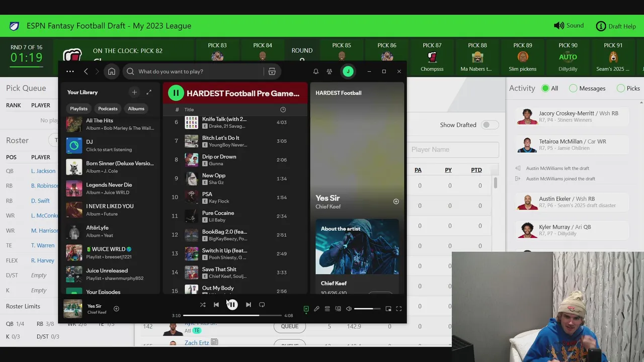Open the play queue icon

click(327, 309)
